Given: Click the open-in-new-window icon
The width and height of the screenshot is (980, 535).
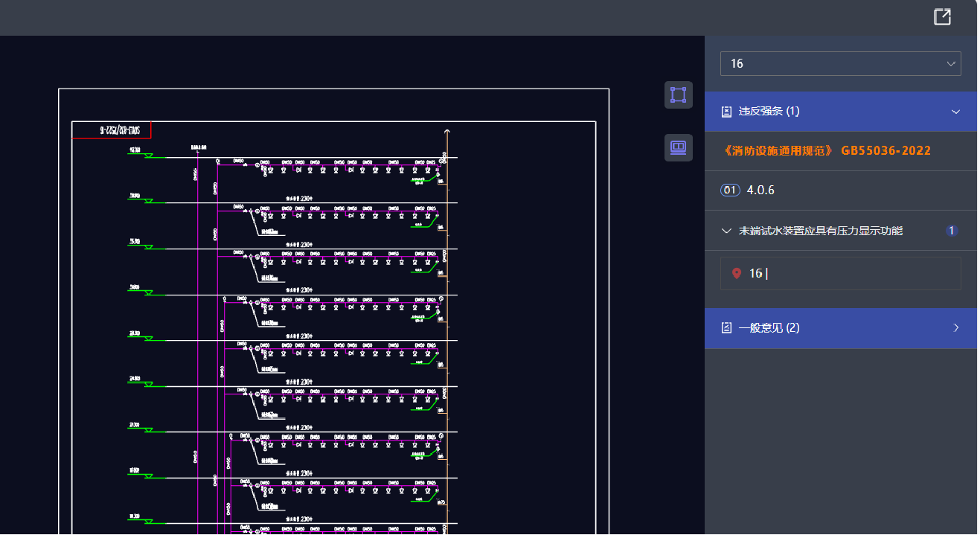Looking at the screenshot, I should [942, 17].
